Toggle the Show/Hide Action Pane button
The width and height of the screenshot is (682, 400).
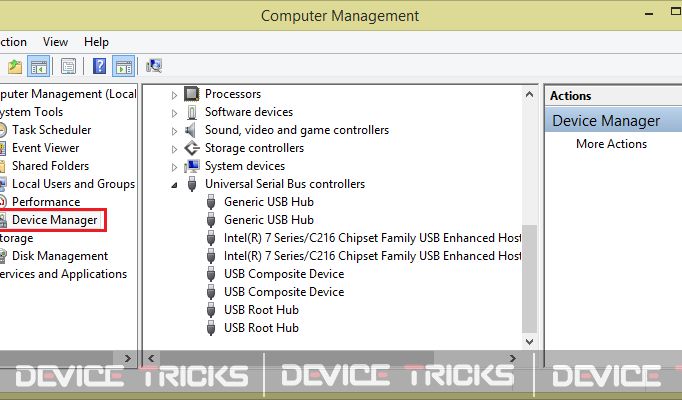(124, 66)
